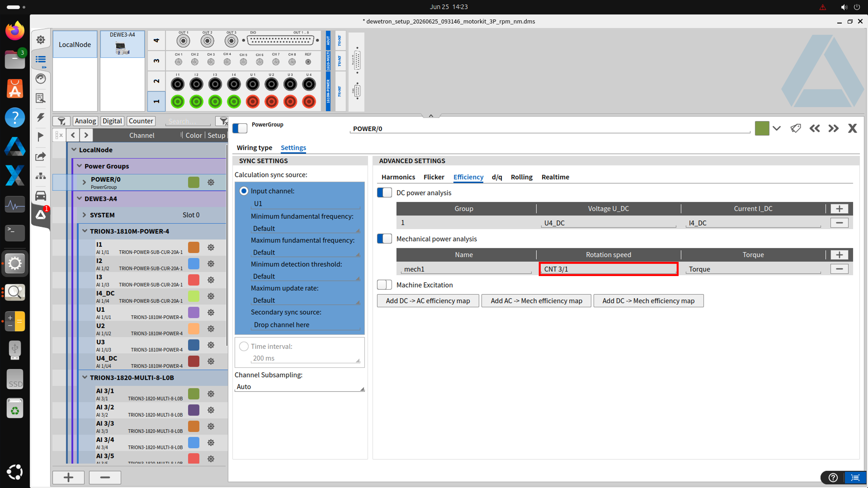Open Minimum detection threshold dropdown
Viewport: 868px width, 488px height.
coord(306,276)
